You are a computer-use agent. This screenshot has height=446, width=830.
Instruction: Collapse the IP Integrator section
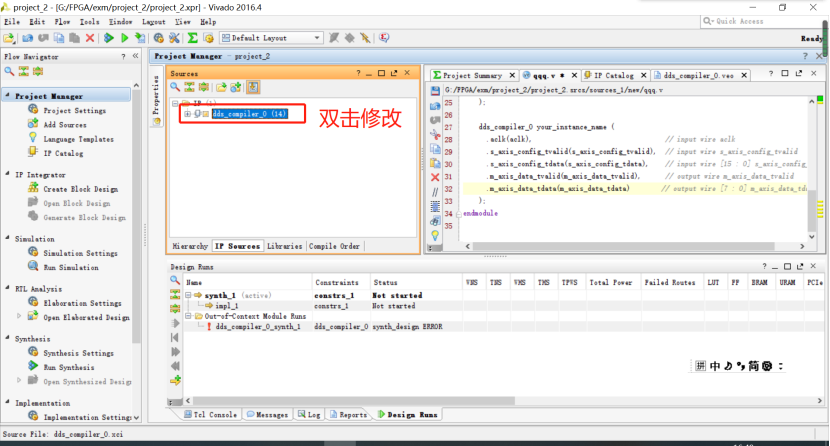pyautogui.click(x=7, y=174)
